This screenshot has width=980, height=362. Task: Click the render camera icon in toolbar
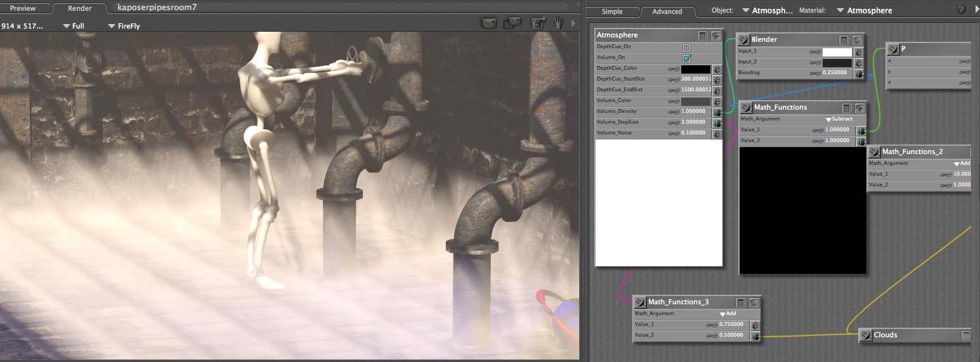pos(488,23)
